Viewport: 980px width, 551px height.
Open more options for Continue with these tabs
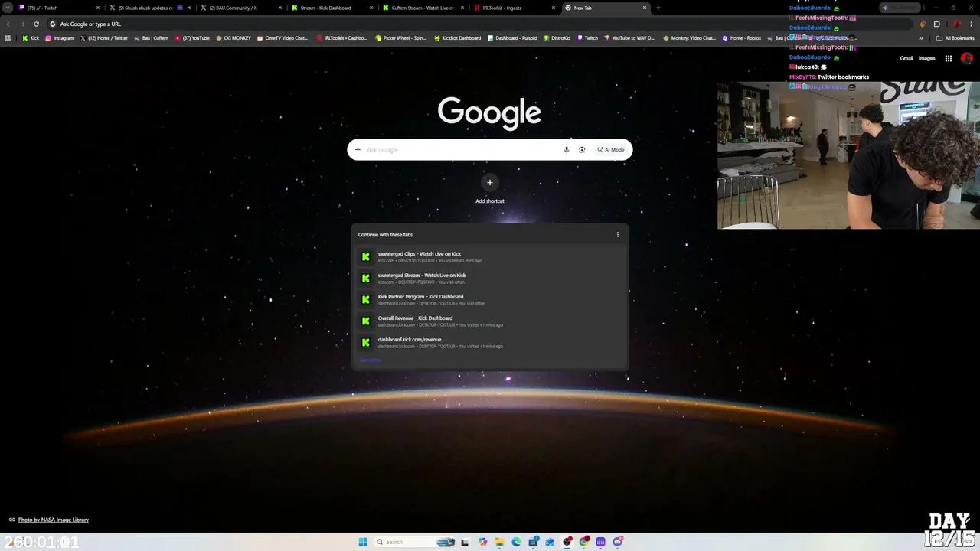618,235
